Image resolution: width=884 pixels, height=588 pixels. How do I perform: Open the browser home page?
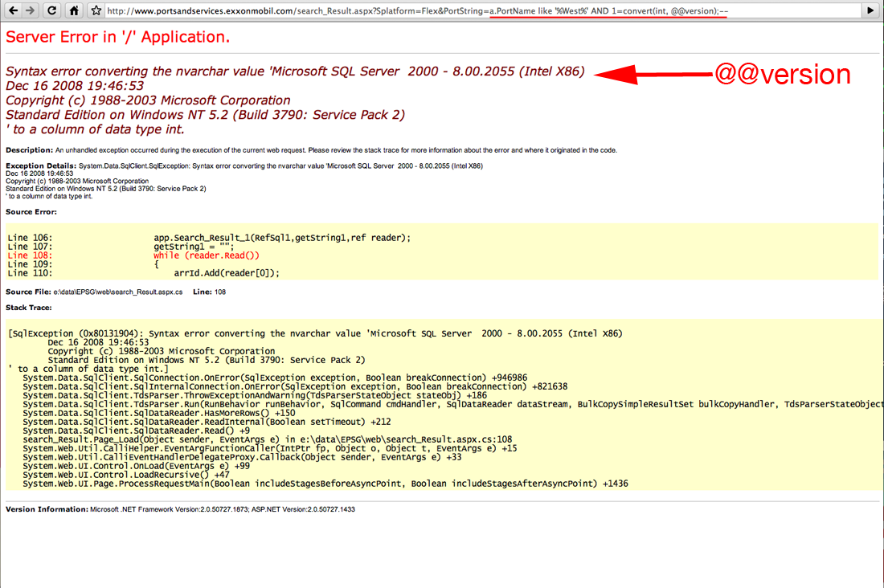[74, 10]
